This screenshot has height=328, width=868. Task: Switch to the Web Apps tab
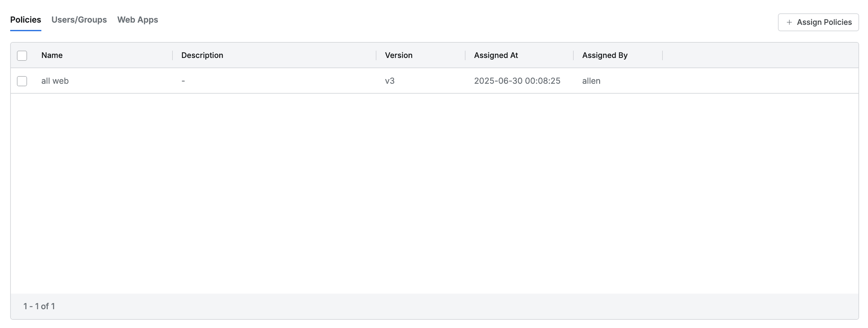pos(137,20)
